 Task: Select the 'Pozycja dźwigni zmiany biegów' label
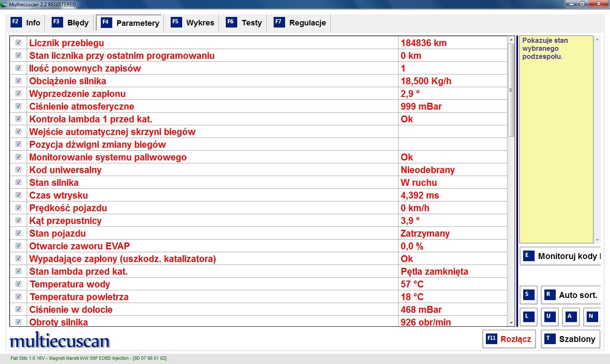(97, 144)
